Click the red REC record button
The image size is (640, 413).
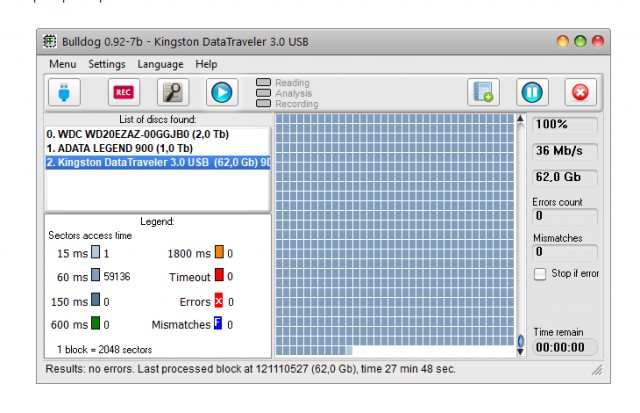coord(124,92)
